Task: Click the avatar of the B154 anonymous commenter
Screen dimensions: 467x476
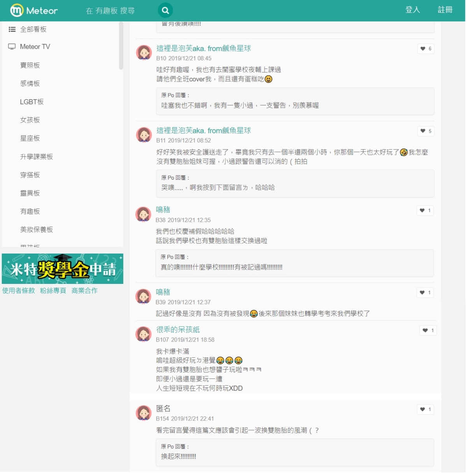Action: point(144,413)
